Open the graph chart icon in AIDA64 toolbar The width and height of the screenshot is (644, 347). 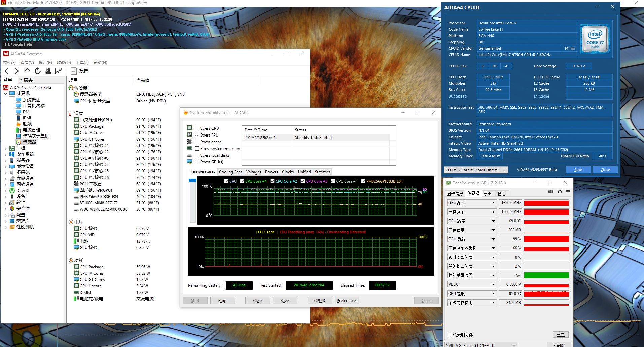click(59, 71)
